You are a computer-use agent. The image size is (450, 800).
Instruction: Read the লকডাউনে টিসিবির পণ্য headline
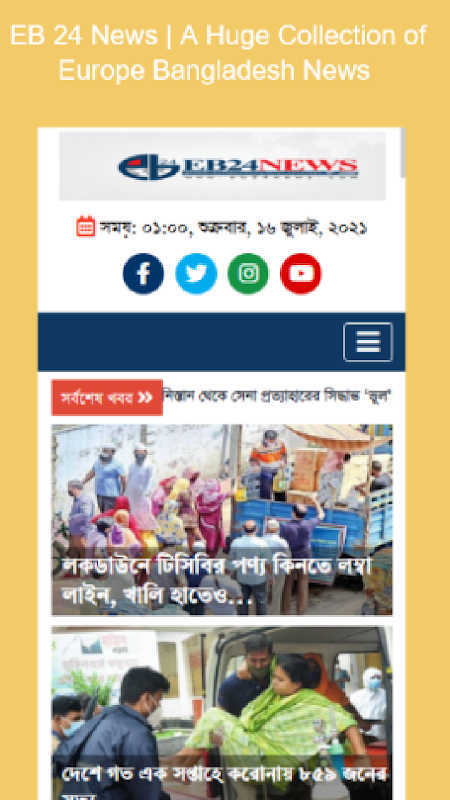[217, 581]
